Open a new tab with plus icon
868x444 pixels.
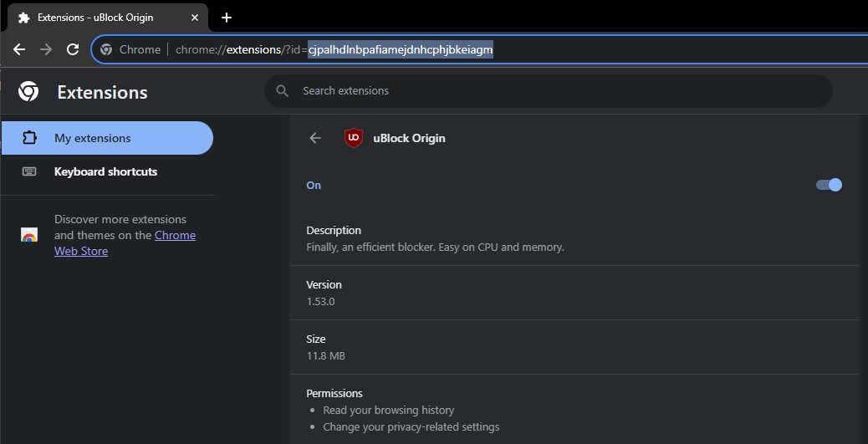tap(226, 18)
